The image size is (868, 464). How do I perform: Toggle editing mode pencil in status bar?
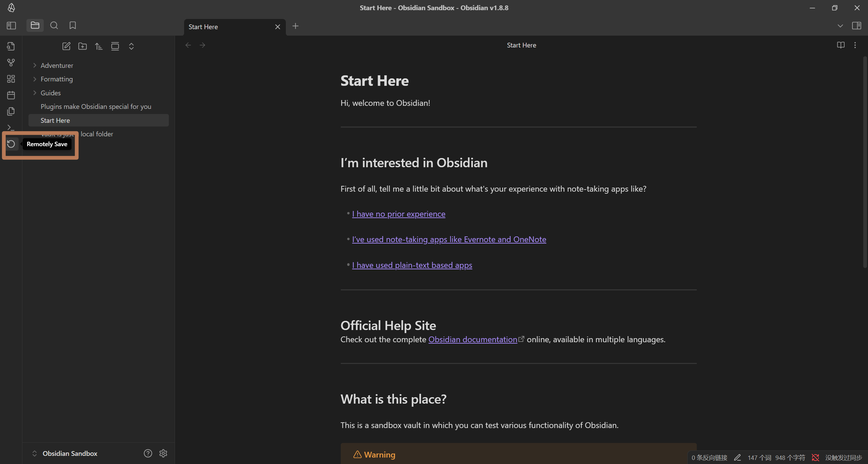[737, 458]
